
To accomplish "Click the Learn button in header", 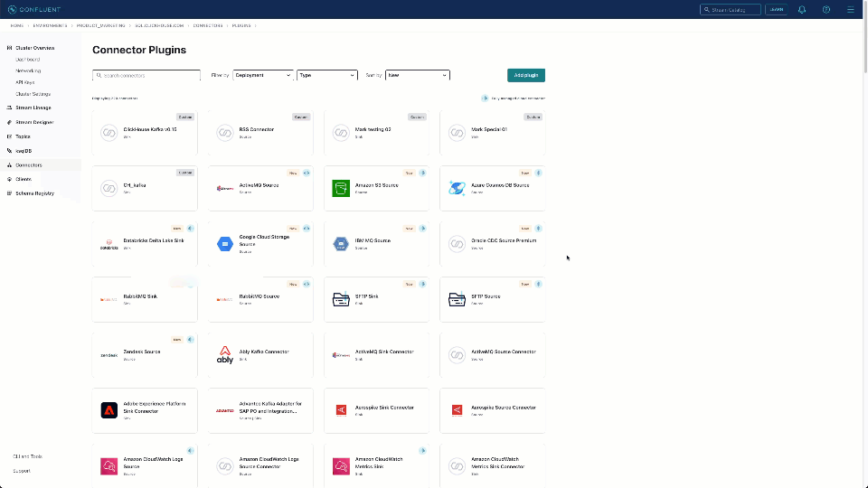I will [776, 9].
